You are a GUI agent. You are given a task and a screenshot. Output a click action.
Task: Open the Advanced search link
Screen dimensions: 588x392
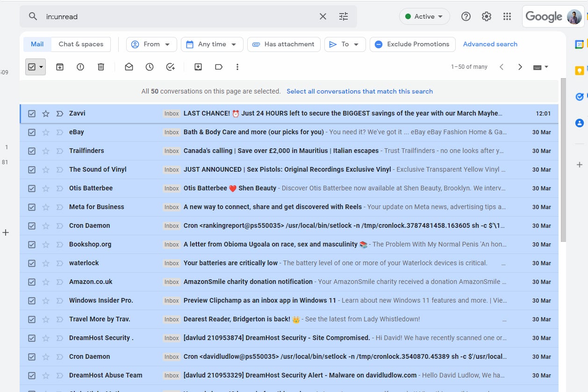[x=490, y=44]
